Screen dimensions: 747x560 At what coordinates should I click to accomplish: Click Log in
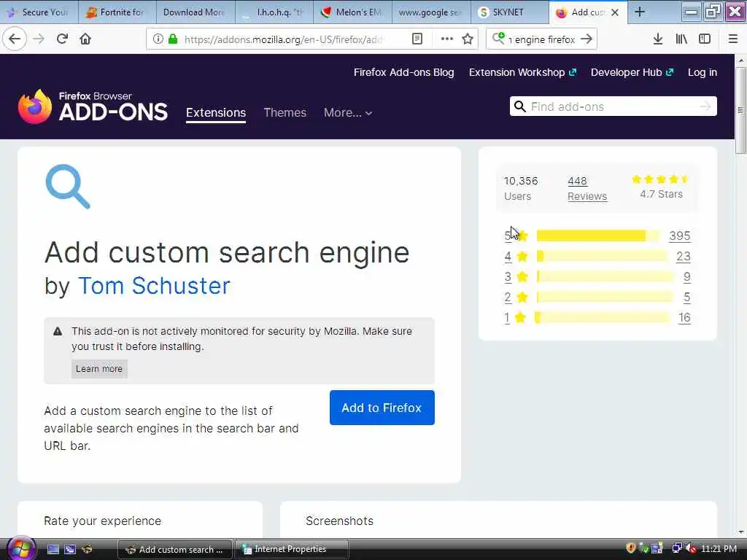point(703,72)
